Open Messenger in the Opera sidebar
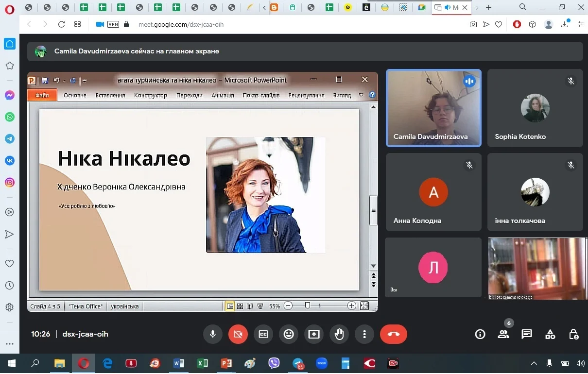Image resolution: width=588 pixels, height=374 pixels. pos(9,96)
